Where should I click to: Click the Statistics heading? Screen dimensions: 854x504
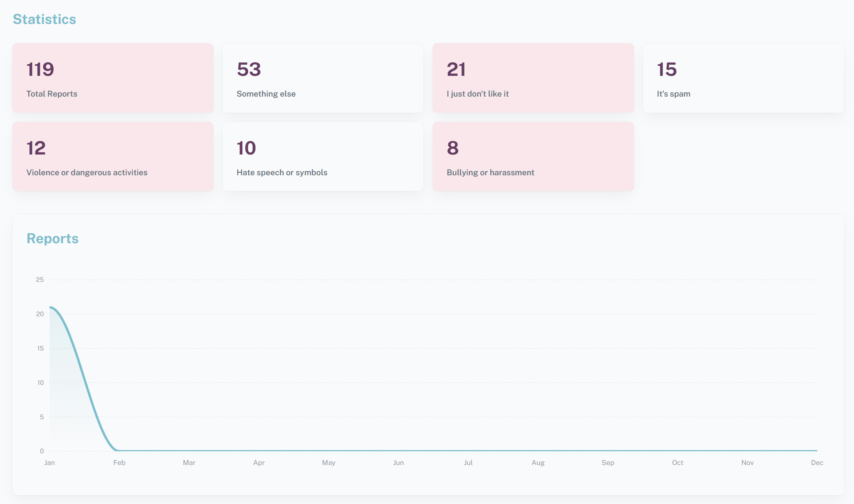(x=44, y=19)
